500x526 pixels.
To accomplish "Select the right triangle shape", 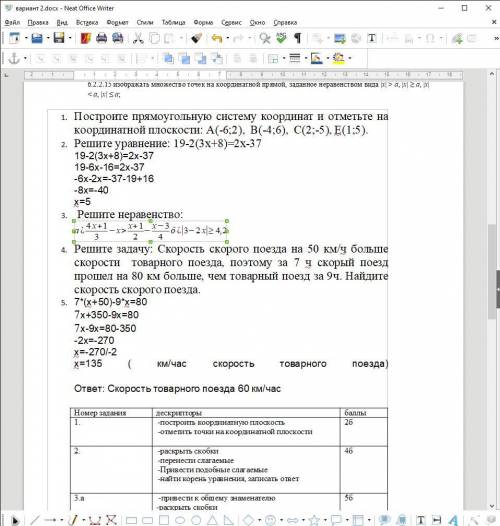I will [x=229, y=520].
